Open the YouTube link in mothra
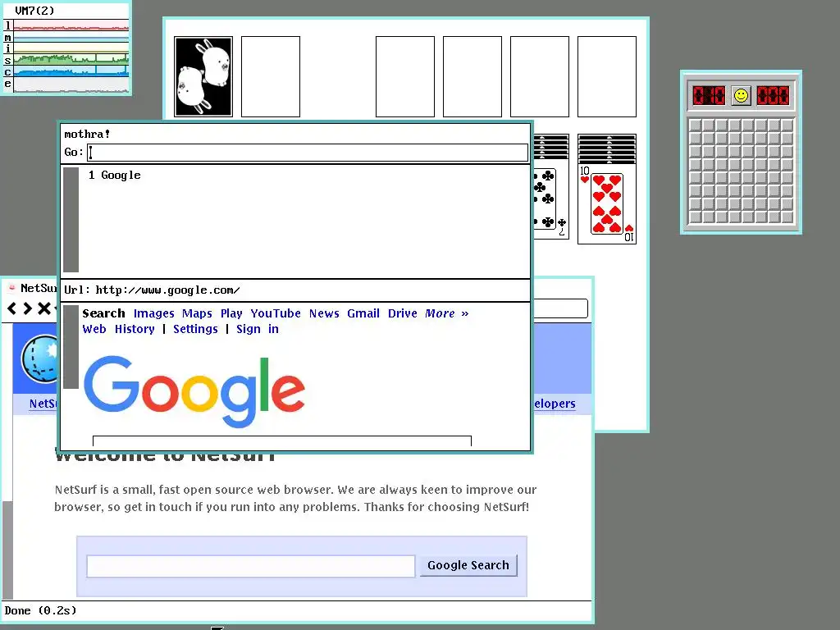 276,313
